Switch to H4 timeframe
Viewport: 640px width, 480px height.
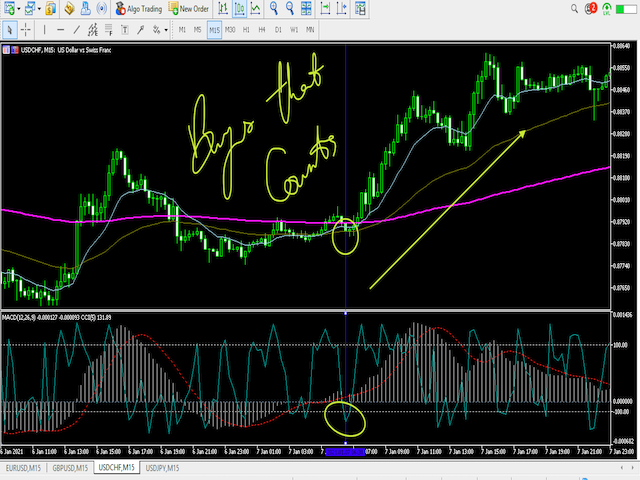pos(262,30)
